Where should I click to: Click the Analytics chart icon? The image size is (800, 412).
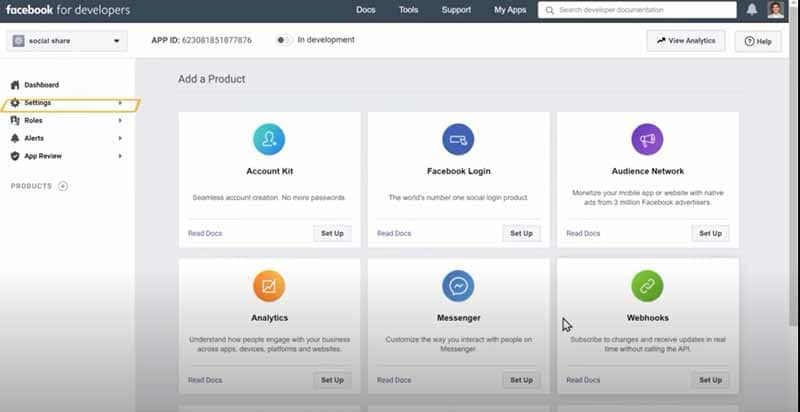pyautogui.click(x=269, y=286)
